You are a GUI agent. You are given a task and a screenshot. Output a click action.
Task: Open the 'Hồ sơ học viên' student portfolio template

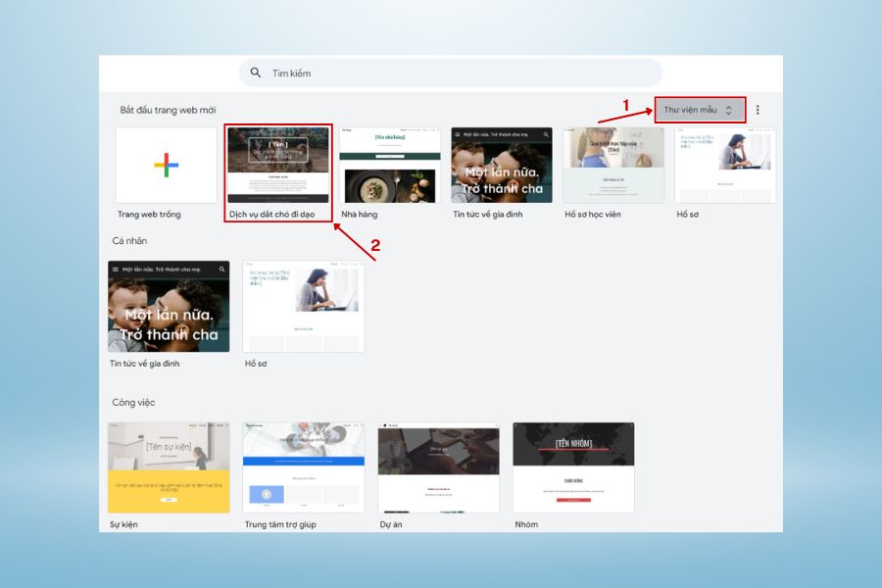point(613,165)
